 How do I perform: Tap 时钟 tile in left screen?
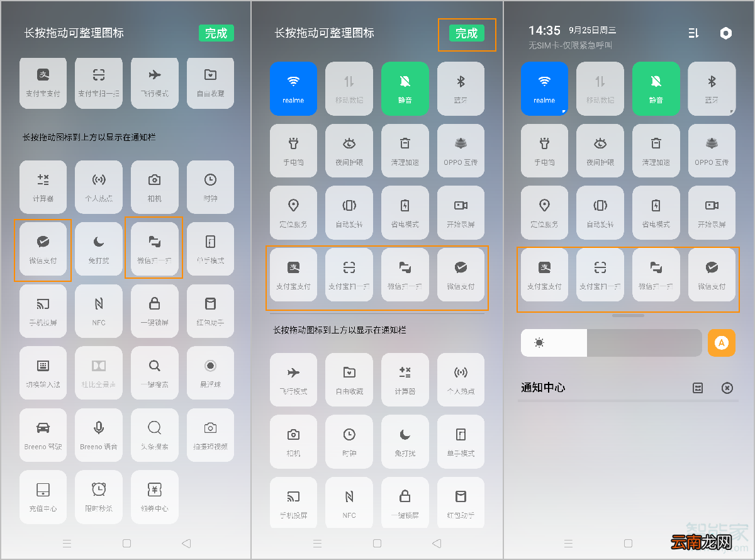[x=210, y=188]
